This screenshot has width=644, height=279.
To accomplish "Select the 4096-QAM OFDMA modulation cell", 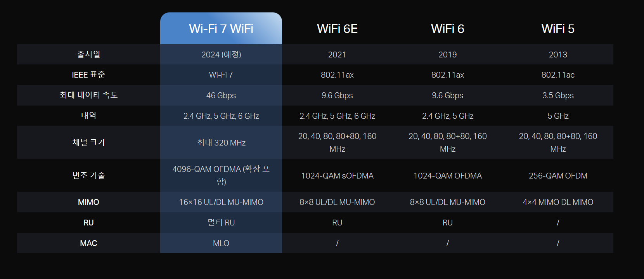I will pos(221,175).
